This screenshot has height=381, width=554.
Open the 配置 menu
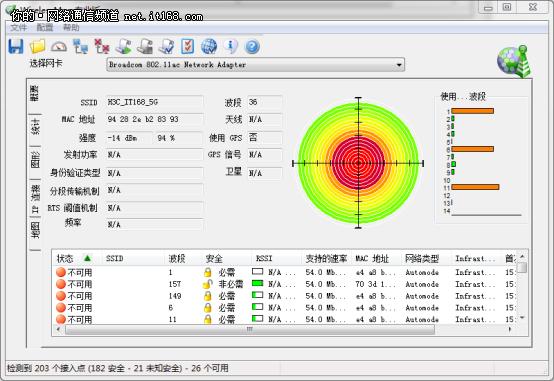[x=45, y=28]
